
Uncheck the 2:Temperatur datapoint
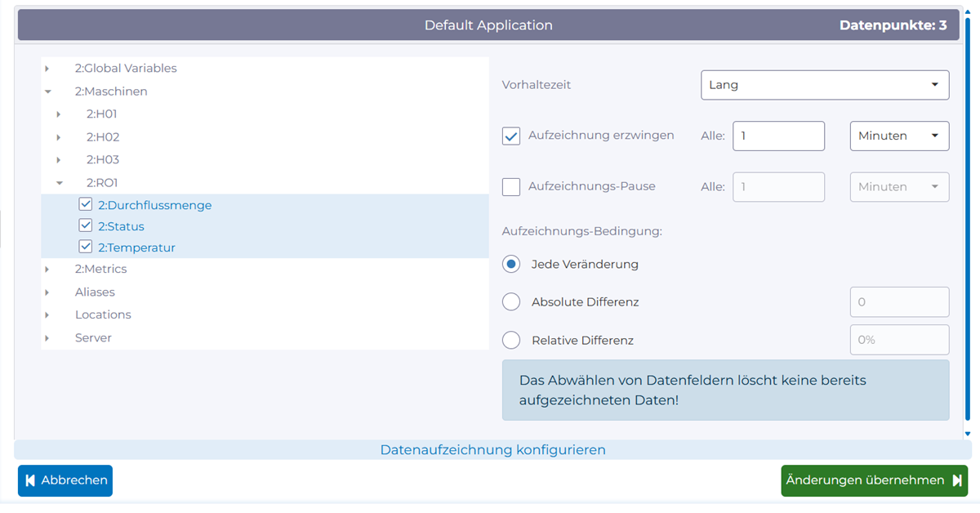[x=86, y=247]
